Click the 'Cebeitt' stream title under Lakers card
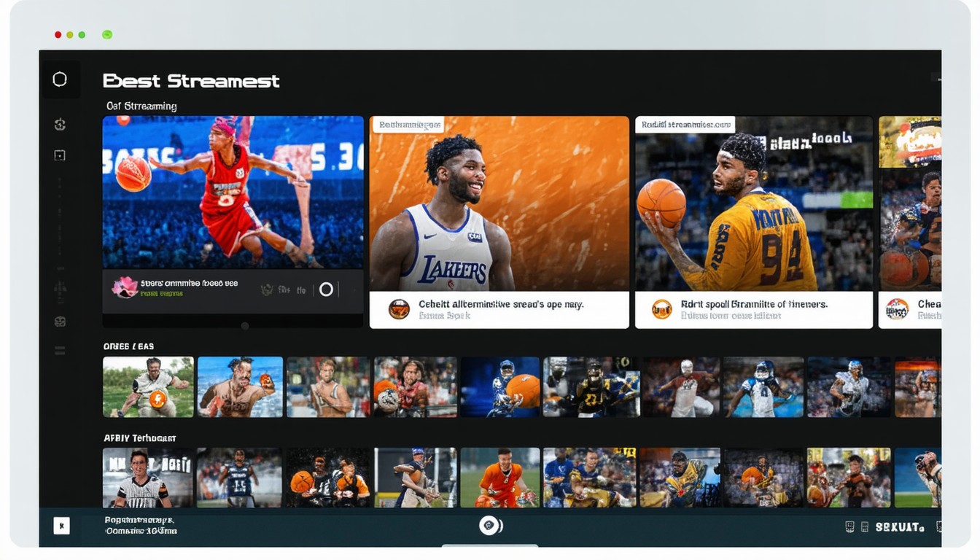Viewport: 980px width, 560px height. pyautogui.click(x=500, y=304)
